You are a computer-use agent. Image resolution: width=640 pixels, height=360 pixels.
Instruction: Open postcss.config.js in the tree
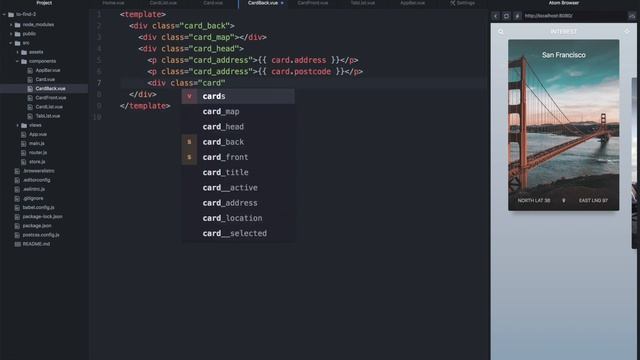[41, 235]
